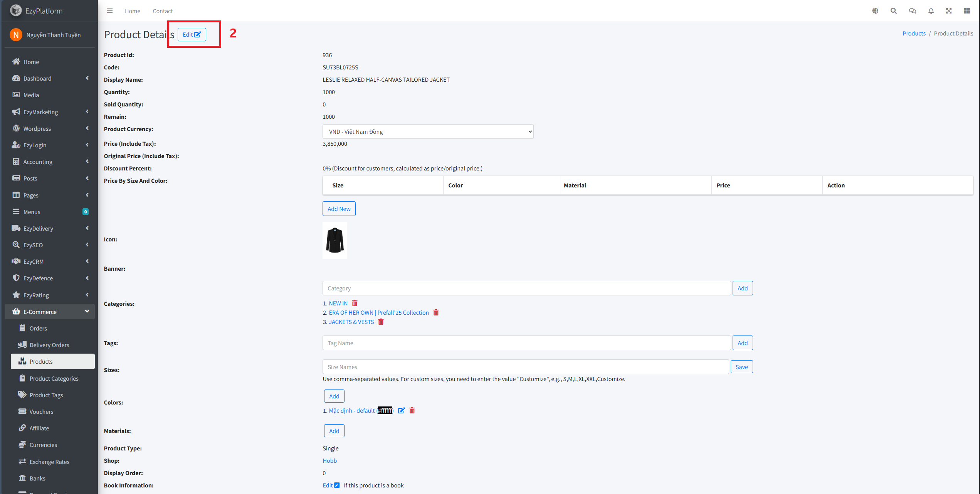980x494 pixels.
Task: Delete the NEW IN category trash icon
Action: click(355, 303)
